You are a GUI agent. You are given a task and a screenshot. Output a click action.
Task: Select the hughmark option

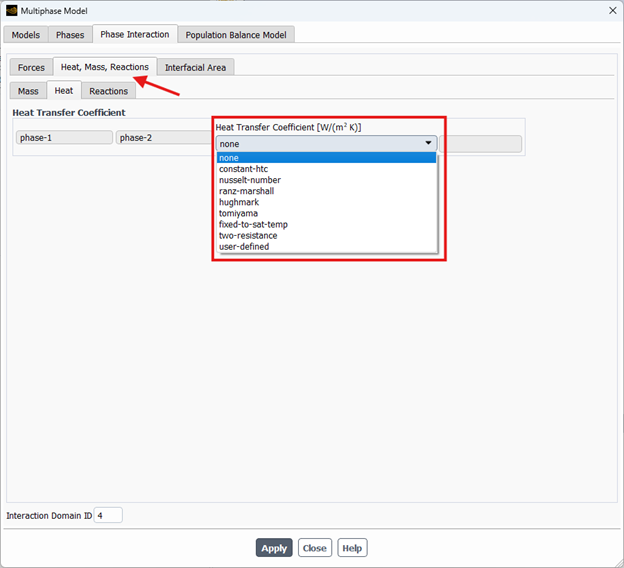click(x=239, y=202)
